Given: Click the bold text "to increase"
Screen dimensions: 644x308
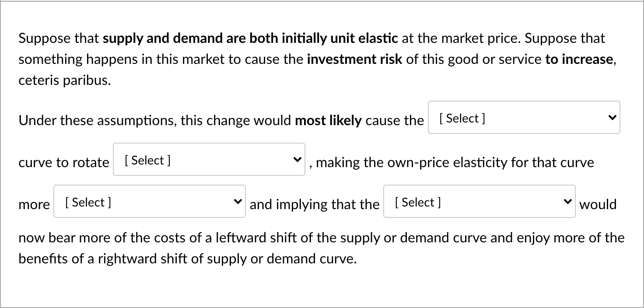Looking at the screenshot, I should click(x=579, y=59).
